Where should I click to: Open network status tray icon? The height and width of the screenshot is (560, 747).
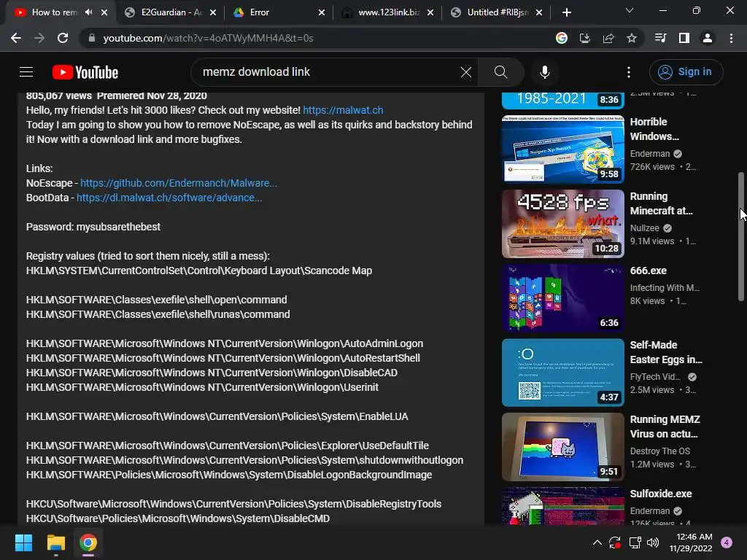click(635, 542)
